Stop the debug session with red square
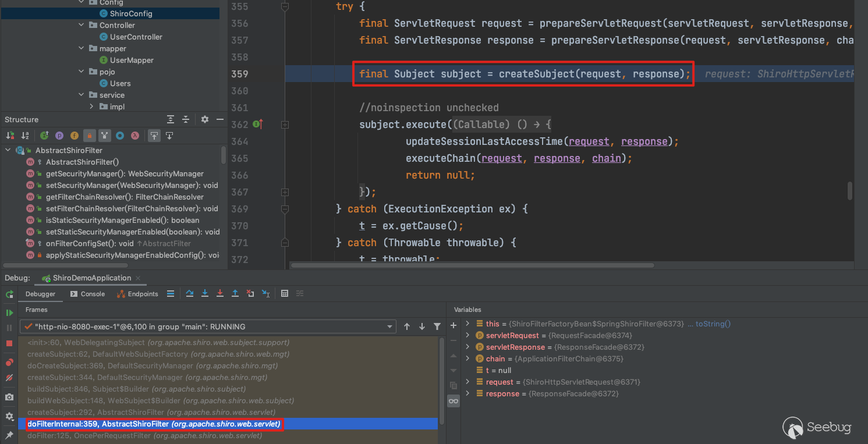Viewport: 868px width, 444px height. 9,343
